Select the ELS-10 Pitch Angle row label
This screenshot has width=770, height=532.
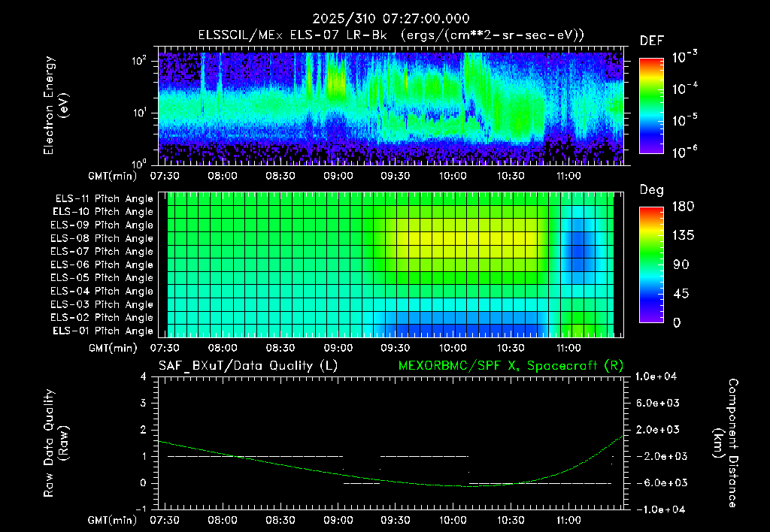point(103,212)
